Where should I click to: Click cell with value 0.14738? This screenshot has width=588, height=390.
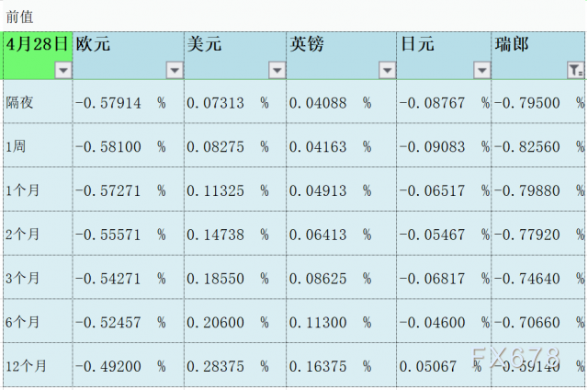(235, 233)
